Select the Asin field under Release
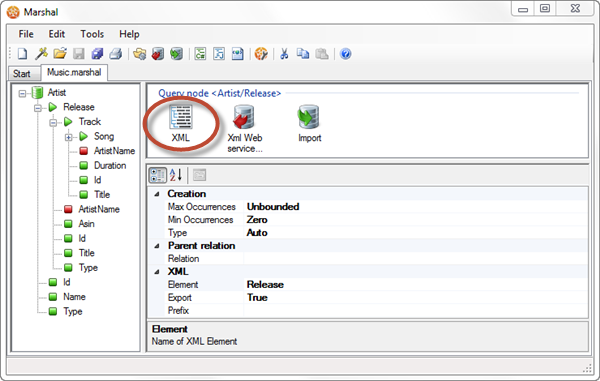 point(86,224)
